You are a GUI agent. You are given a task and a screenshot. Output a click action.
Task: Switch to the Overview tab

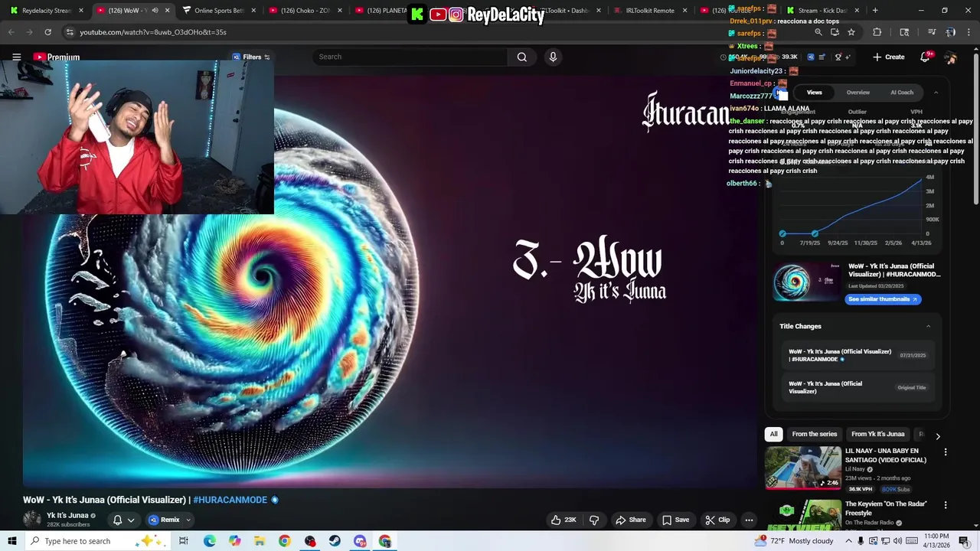[857, 93]
